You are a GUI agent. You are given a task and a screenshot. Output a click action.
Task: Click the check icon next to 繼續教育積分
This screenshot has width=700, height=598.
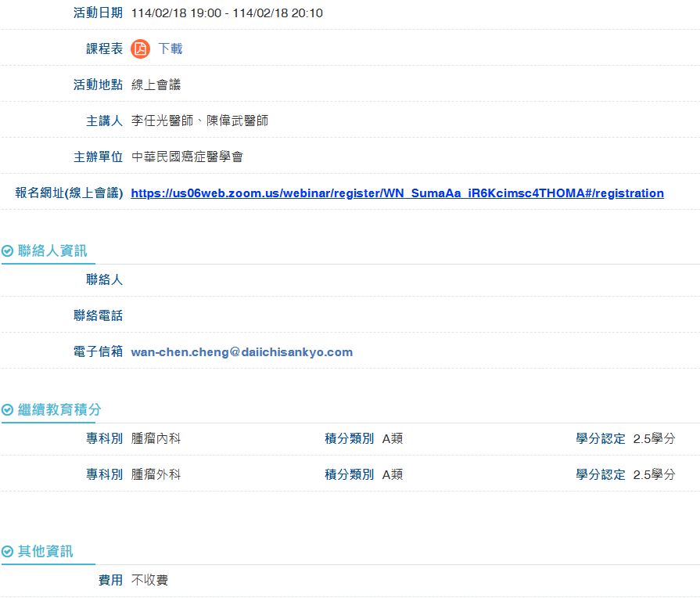coord(8,410)
